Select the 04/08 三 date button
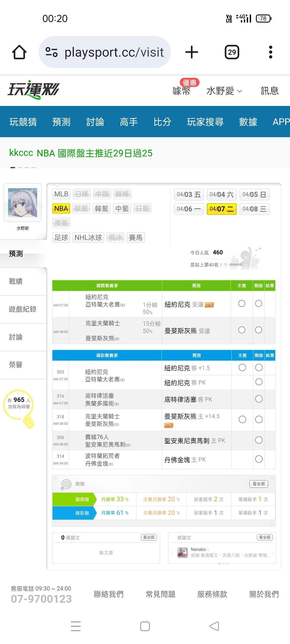The image size is (290, 644). 254,209
